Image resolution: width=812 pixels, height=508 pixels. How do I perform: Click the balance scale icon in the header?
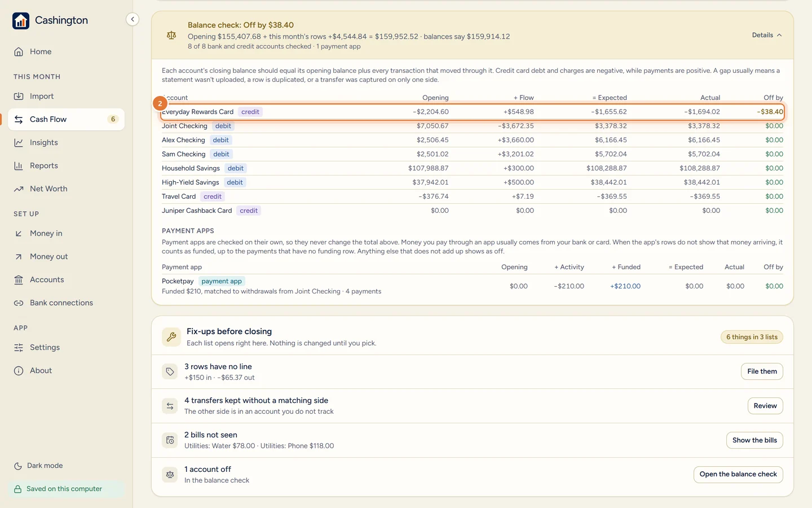[171, 35]
